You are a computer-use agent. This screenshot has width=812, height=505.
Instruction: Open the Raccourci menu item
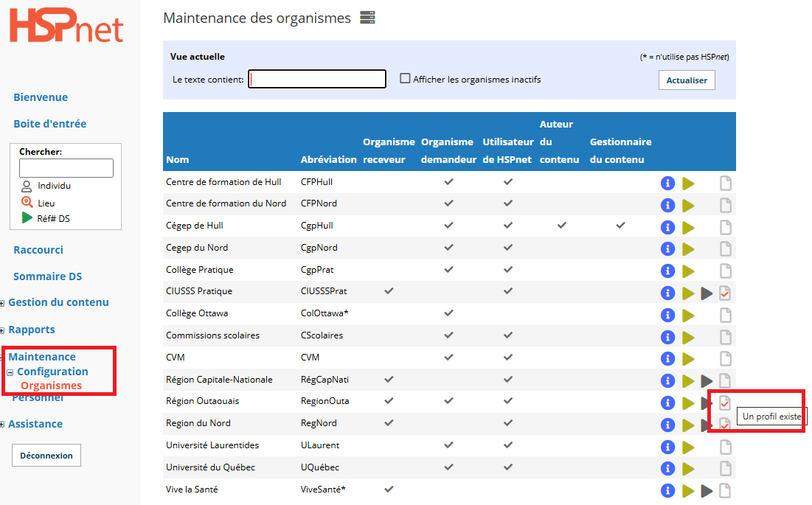coord(38,250)
